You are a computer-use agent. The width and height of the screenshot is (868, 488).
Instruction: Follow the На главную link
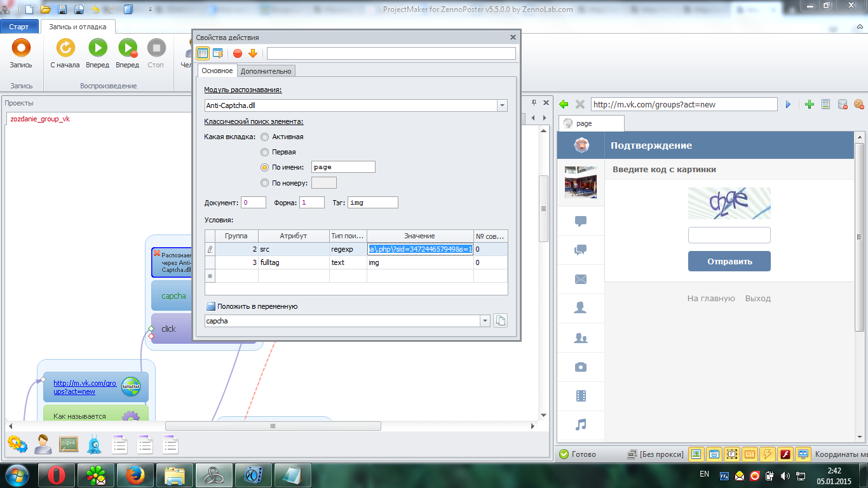coord(711,298)
